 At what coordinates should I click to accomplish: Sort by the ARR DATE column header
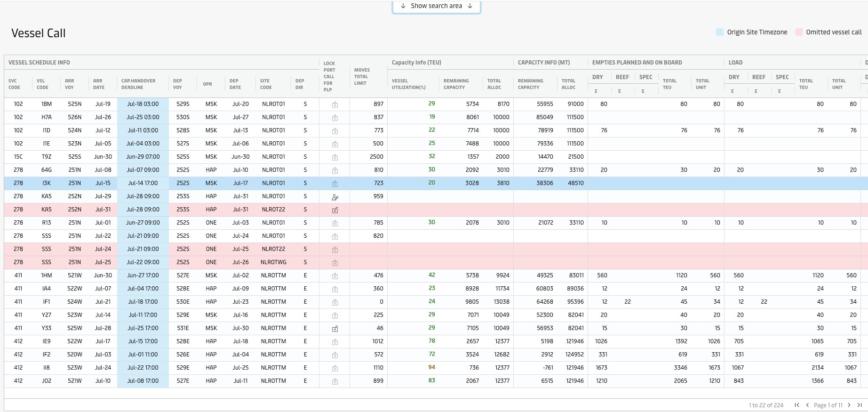(98, 84)
